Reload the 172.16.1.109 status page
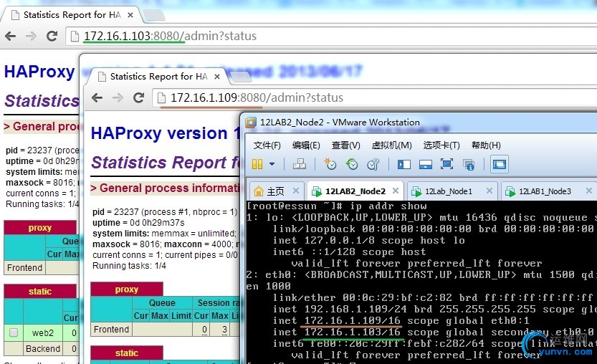 pyautogui.click(x=138, y=98)
